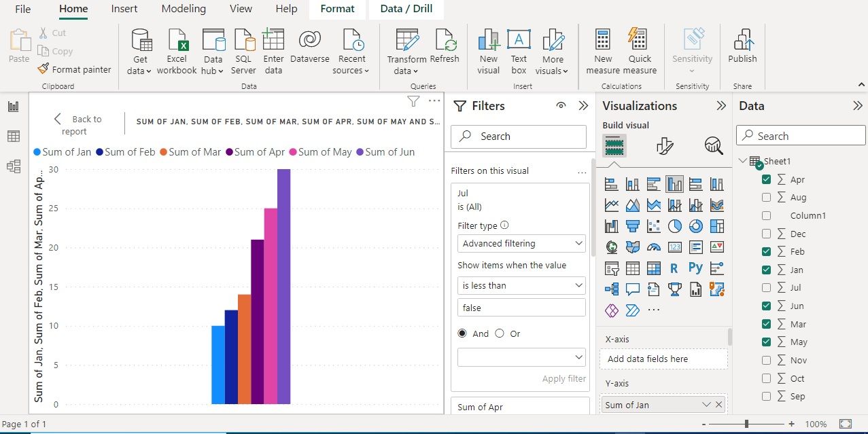Viewport: 868px width, 434px height.
Task: Open the Filter type dropdown
Action: (521, 243)
